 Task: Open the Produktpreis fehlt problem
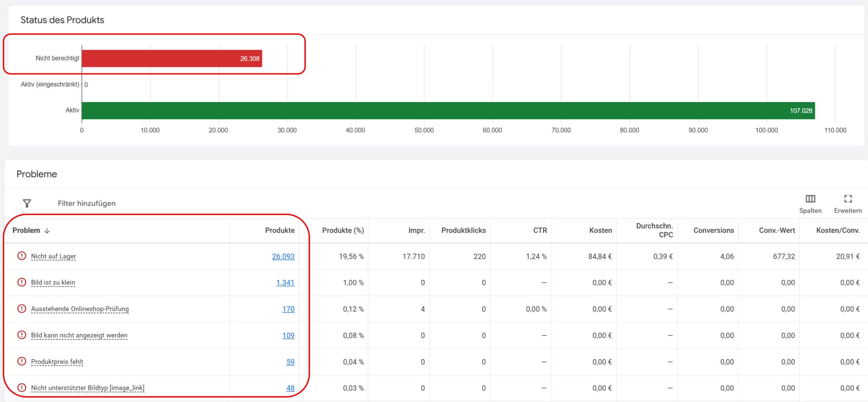(x=57, y=362)
